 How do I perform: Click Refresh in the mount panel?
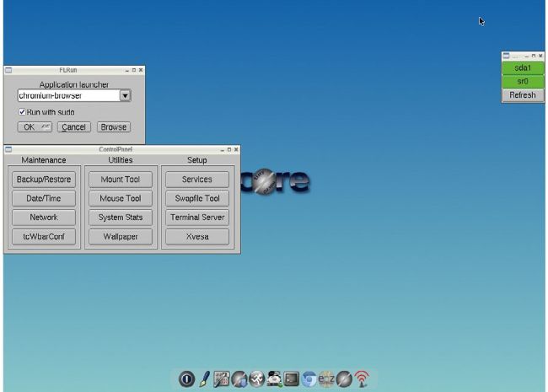[523, 95]
